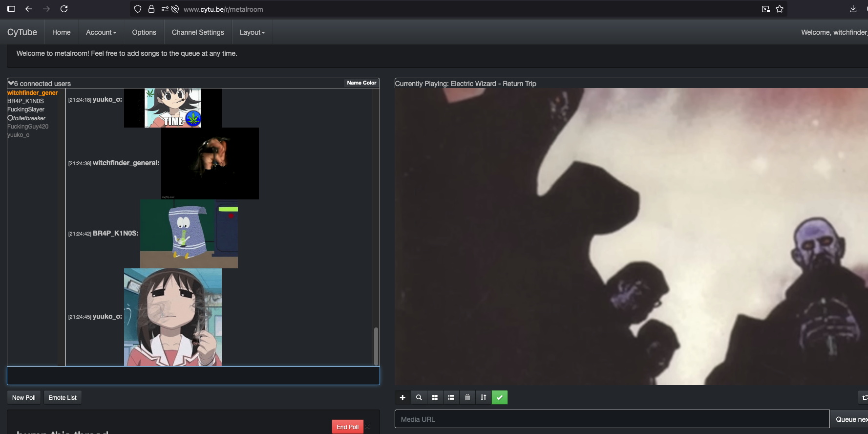Image resolution: width=868 pixels, height=434 pixels.
Task: Click the grid icon for custom embed
Action: point(435,397)
